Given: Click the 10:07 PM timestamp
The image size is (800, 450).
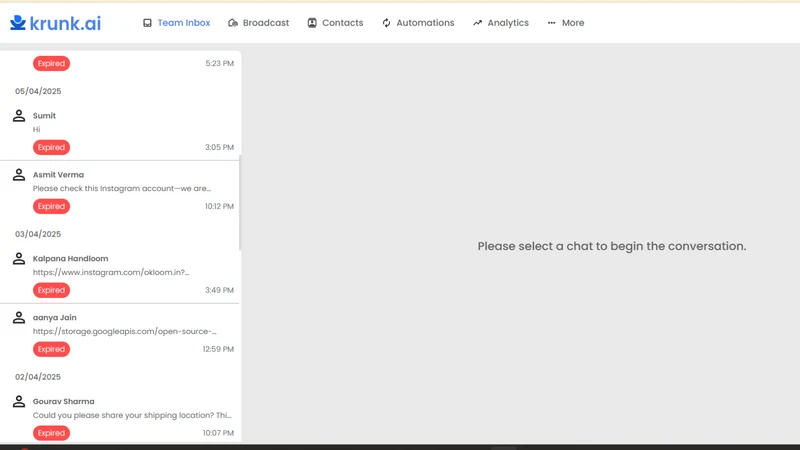Looking at the screenshot, I should (218, 433).
